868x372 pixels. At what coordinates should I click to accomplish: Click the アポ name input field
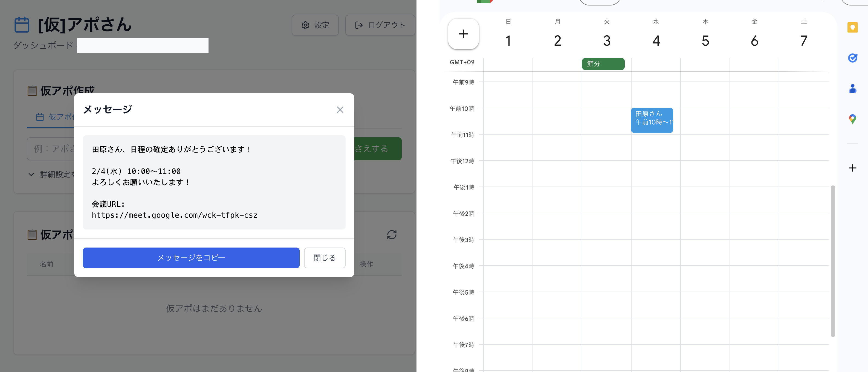pyautogui.click(x=51, y=149)
